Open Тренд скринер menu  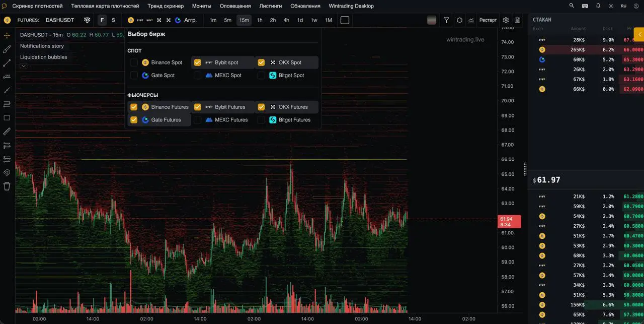[x=166, y=6]
